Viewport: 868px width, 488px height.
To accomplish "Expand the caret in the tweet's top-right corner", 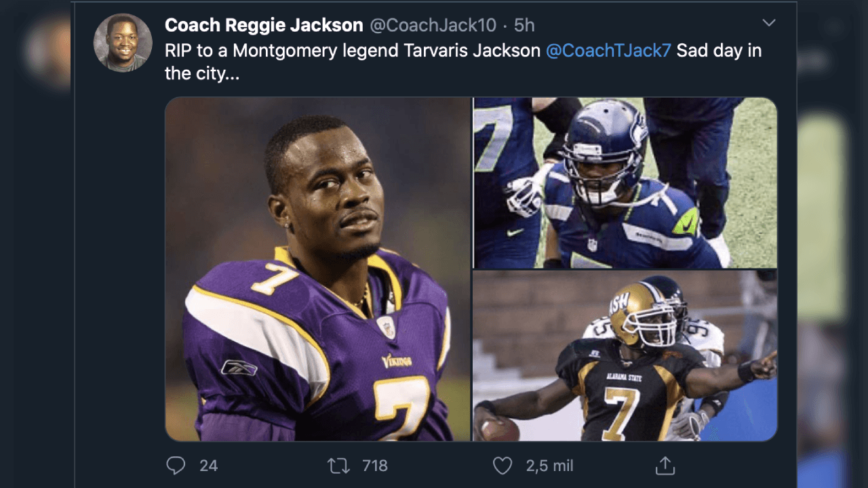I will (x=769, y=22).
